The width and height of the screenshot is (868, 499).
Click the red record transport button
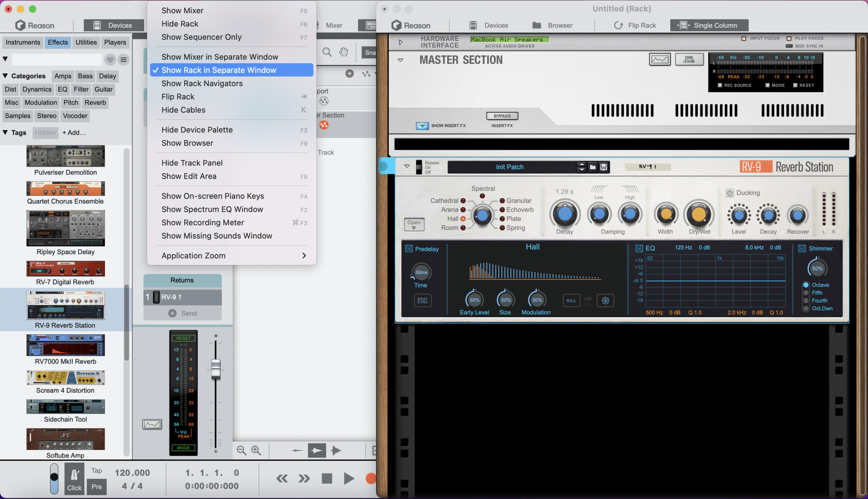pos(371,478)
